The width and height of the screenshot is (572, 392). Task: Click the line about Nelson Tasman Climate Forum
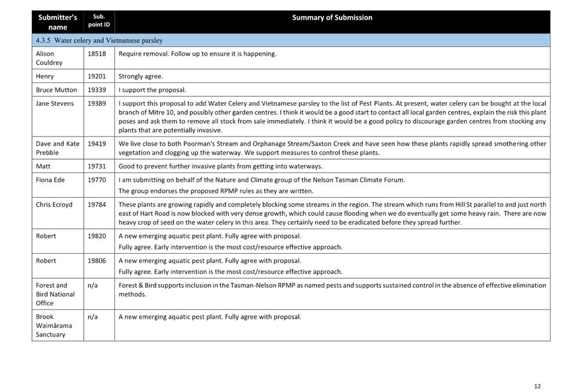(x=262, y=180)
